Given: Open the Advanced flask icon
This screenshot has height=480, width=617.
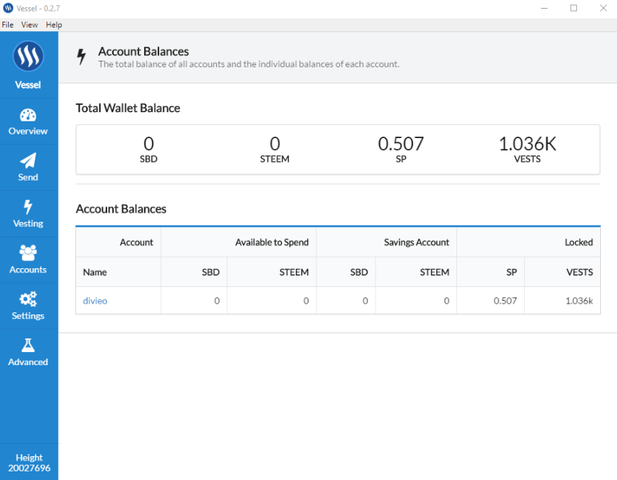Looking at the screenshot, I should pyautogui.click(x=28, y=345).
